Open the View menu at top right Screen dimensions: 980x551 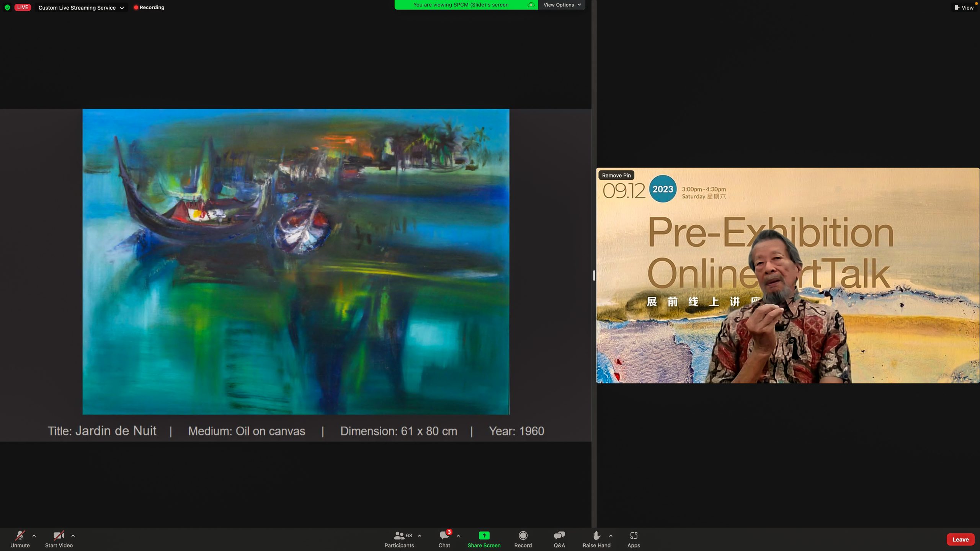tap(964, 8)
